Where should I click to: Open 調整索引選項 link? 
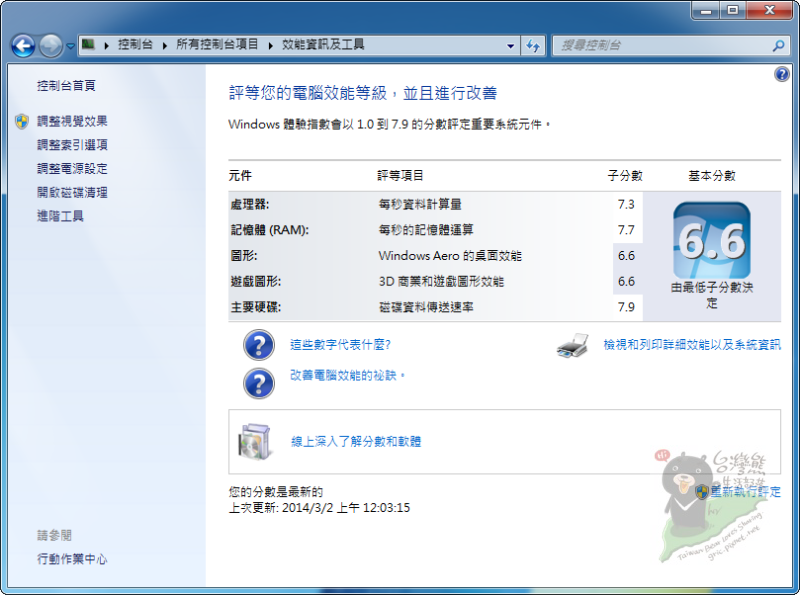pos(72,145)
